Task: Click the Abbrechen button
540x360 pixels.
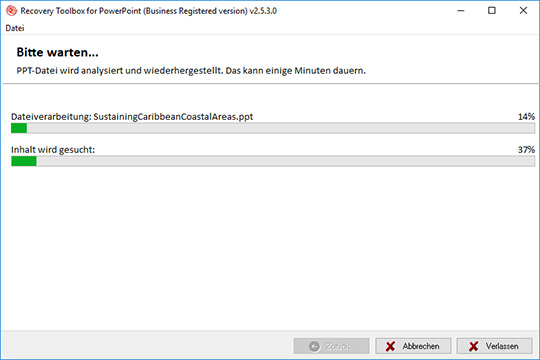Action: (413, 346)
